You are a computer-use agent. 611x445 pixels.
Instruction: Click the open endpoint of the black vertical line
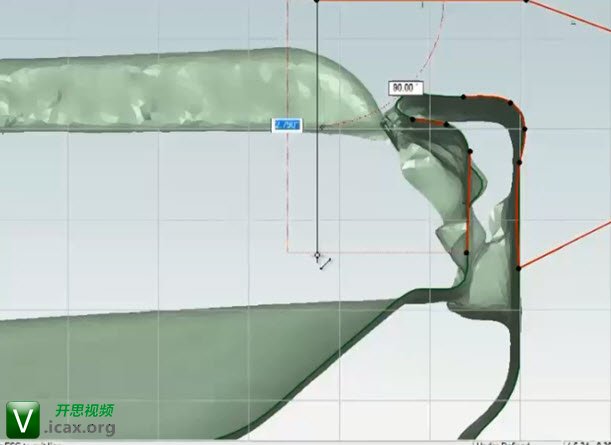click(317, 256)
